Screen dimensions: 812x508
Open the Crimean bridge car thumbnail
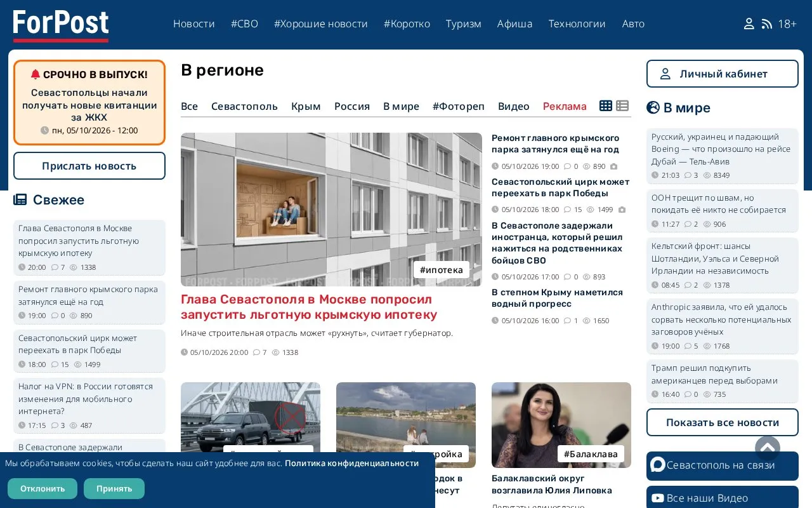[x=251, y=425]
